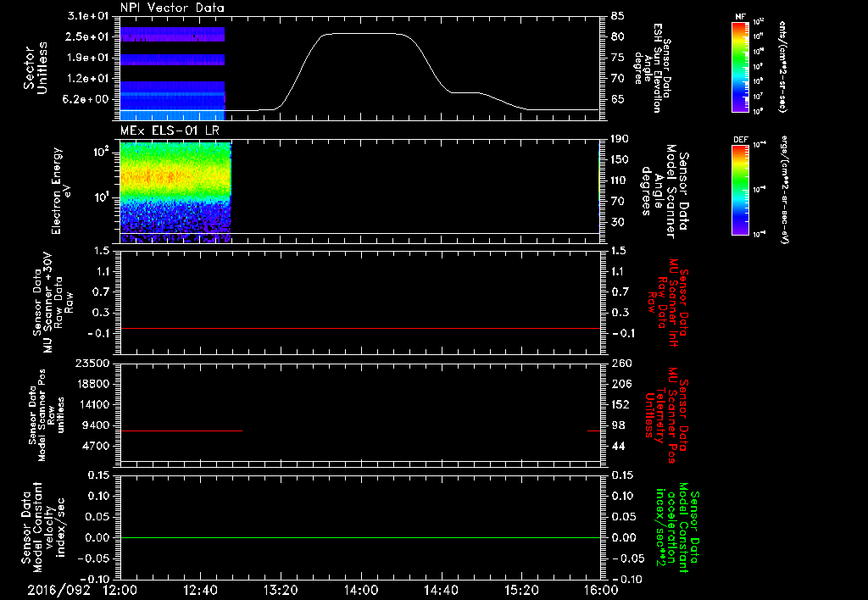The image size is (868, 600).
Task: Click the '152' telemetry tick label
Action: [x=620, y=404]
